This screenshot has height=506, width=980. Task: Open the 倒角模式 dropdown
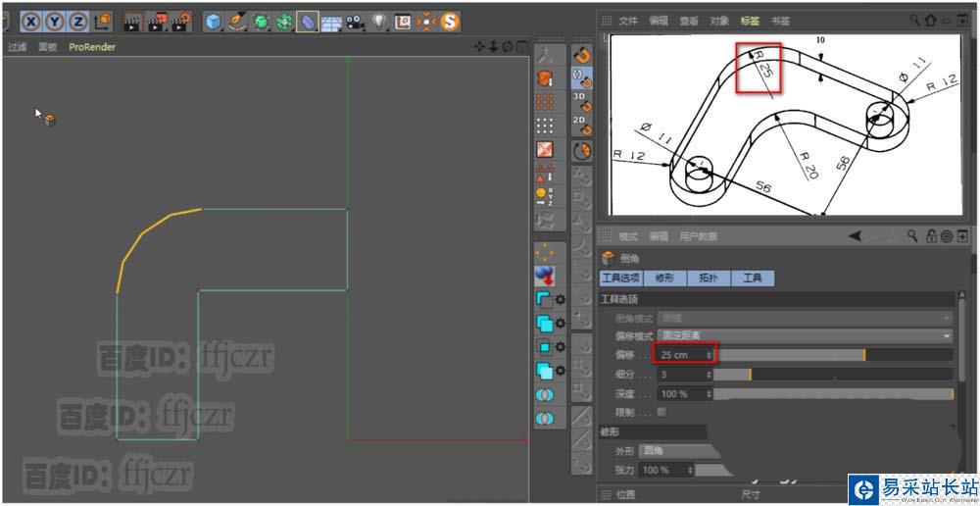[x=805, y=318]
